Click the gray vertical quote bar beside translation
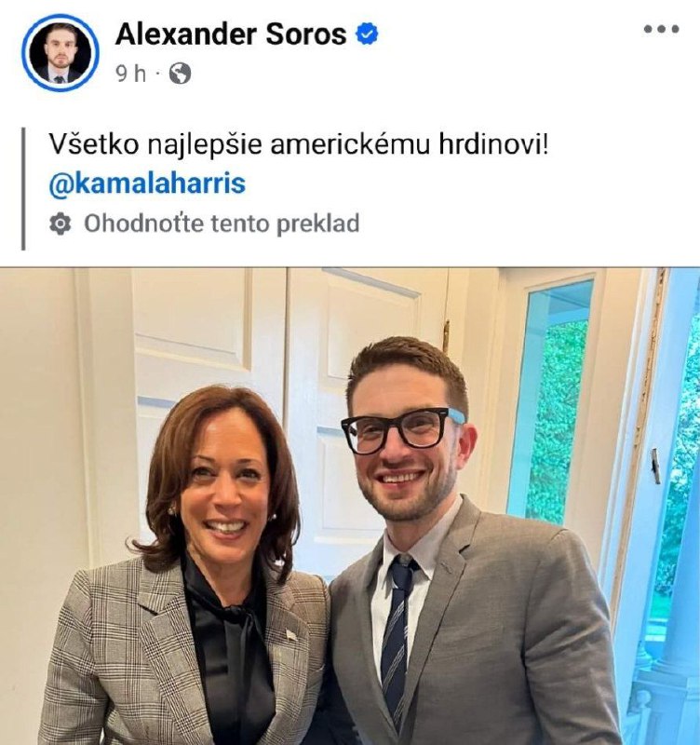The height and width of the screenshot is (745, 700). point(22,189)
